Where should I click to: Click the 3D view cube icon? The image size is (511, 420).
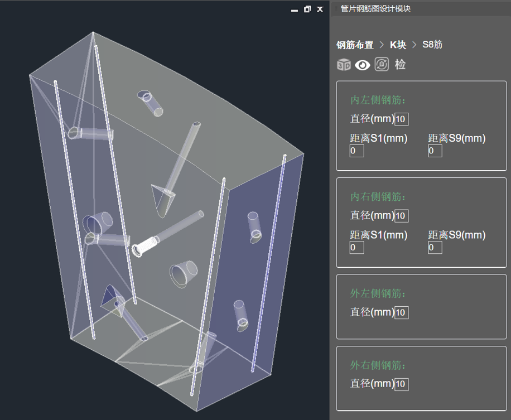pos(344,65)
